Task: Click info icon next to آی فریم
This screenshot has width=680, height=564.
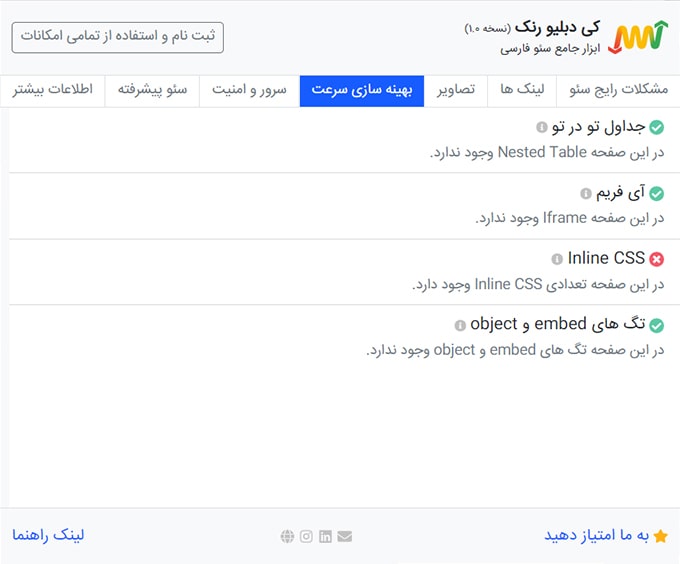Action: tap(586, 193)
